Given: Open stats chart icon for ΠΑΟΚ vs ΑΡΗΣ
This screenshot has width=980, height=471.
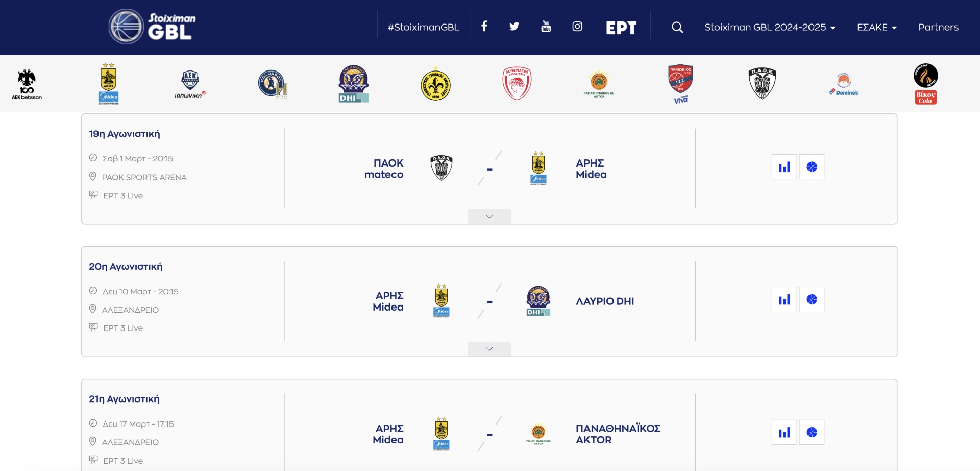Looking at the screenshot, I should [785, 167].
